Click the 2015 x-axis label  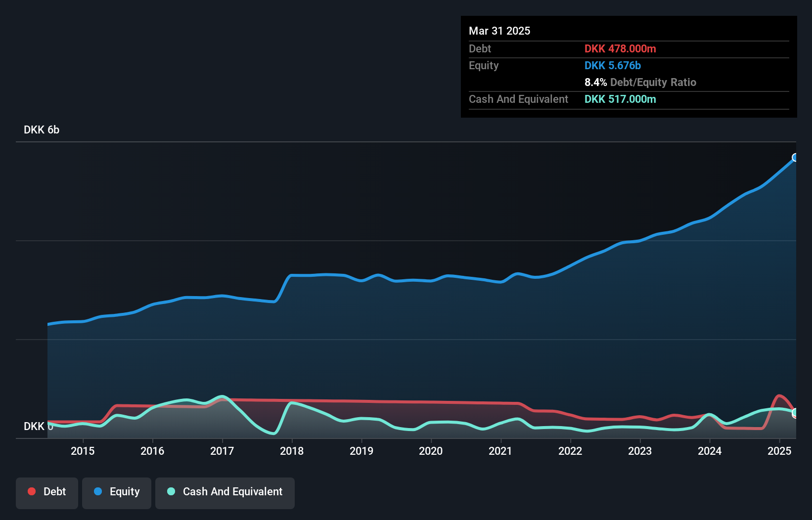(x=83, y=451)
